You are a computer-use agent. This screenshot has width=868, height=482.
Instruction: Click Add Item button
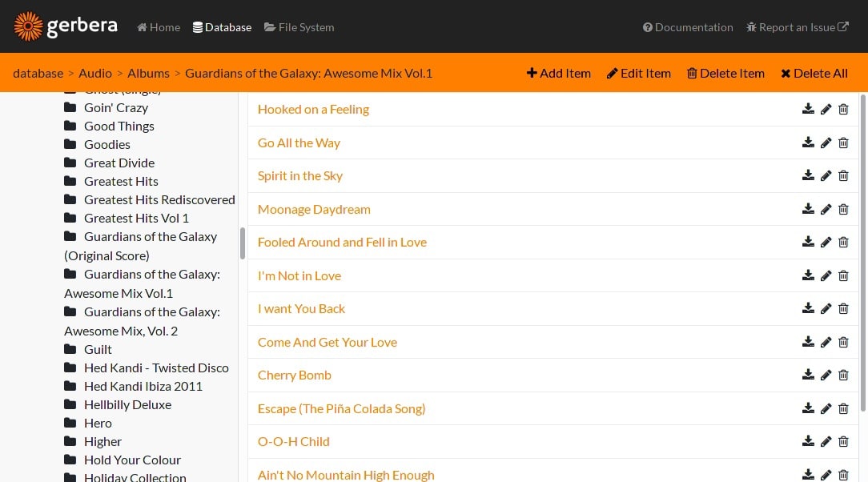[x=559, y=73]
